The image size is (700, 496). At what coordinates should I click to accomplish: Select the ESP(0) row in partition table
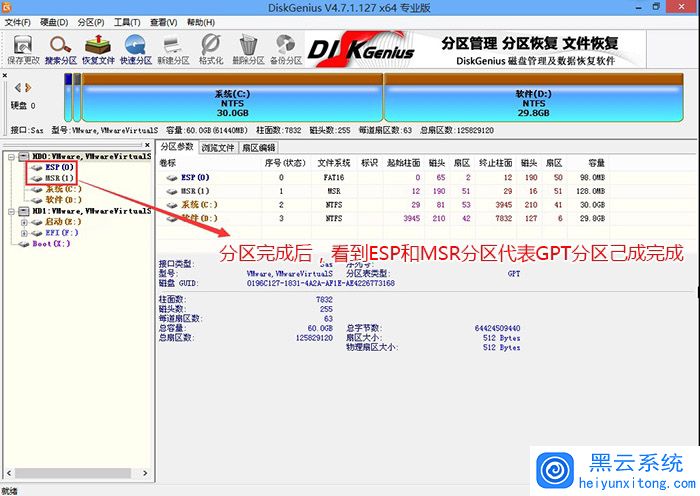pos(195,177)
